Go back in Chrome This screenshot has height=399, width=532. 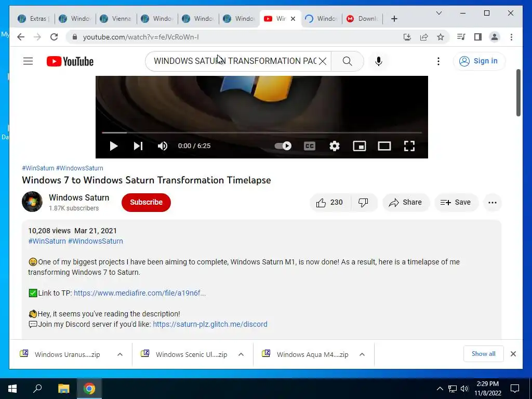tap(21, 37)
